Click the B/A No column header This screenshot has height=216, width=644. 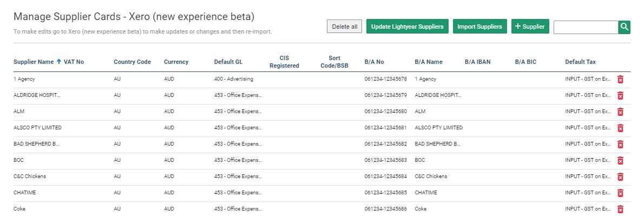coord(374,62)
